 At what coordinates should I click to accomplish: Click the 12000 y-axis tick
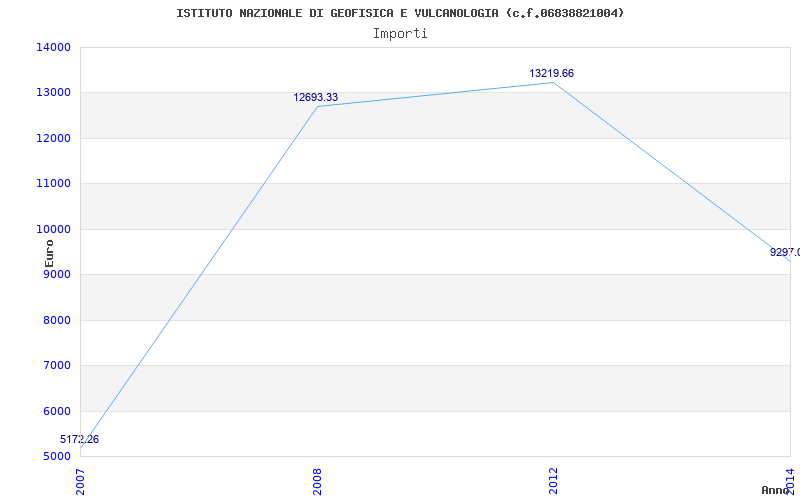click(54, 138)
